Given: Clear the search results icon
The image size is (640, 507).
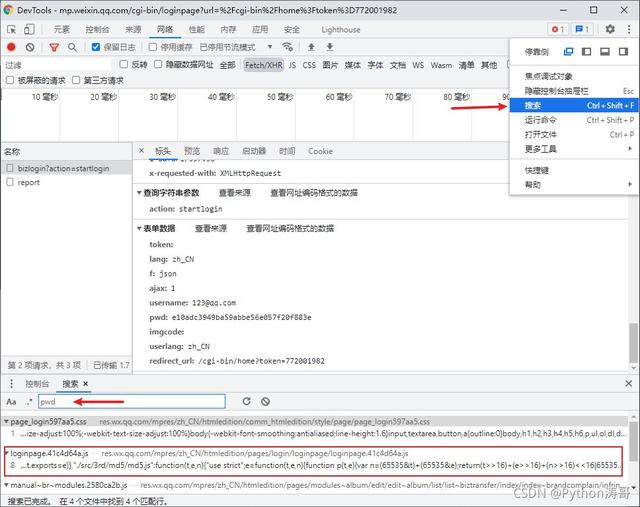Looking at the screenshot, I should click(265, 401).
